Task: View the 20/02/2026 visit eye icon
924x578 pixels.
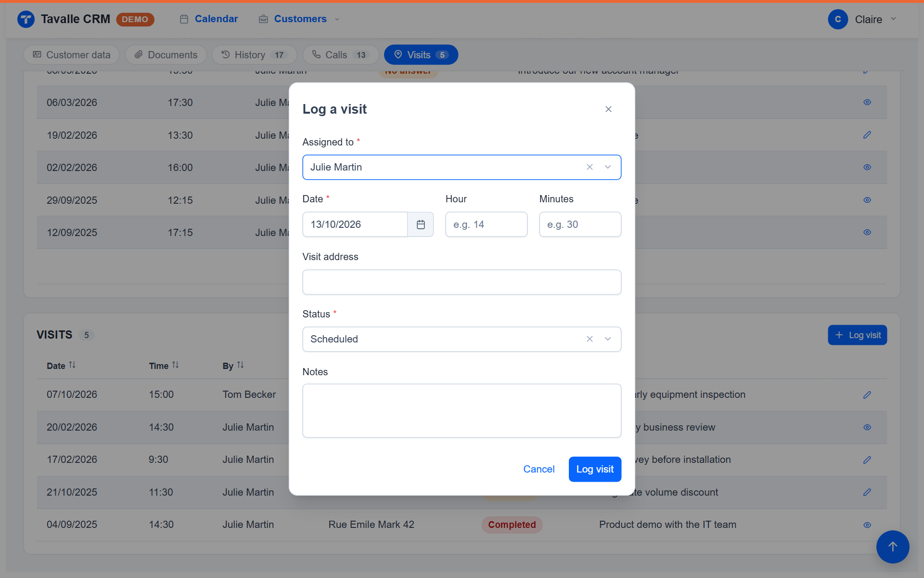Action: point(867,428)
